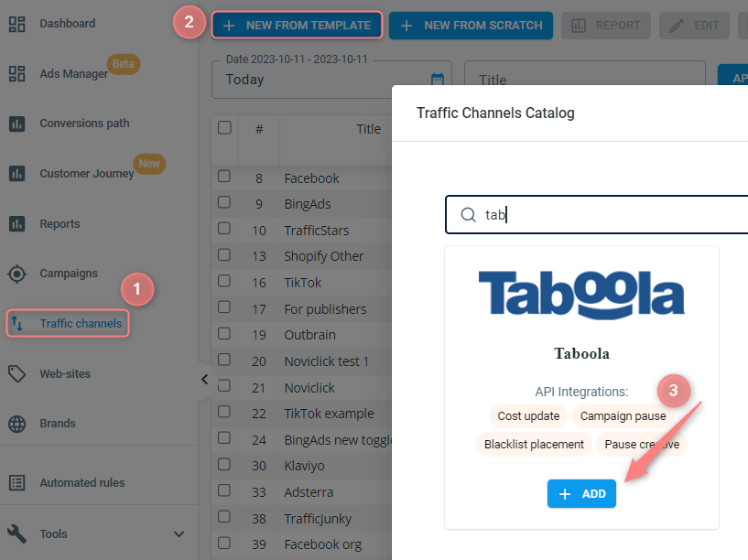Click the TikTok example row title
This screenshot has height=560, width=748.
[x=329, y=414]
